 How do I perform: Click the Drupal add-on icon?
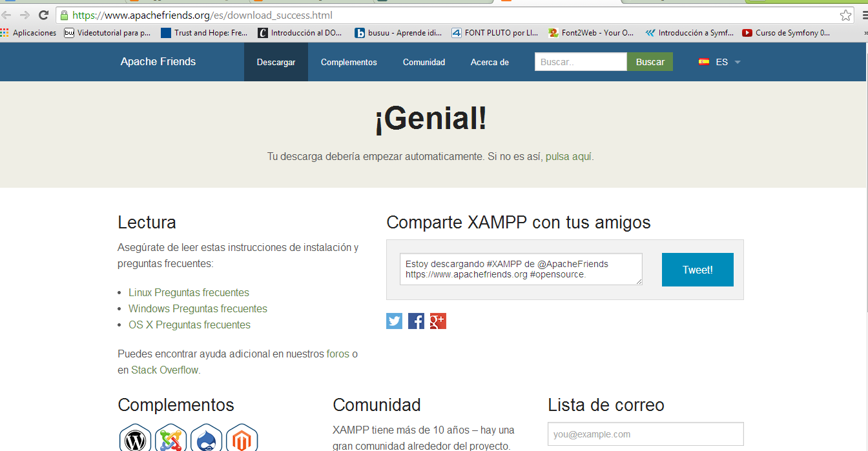coord(206,439)
